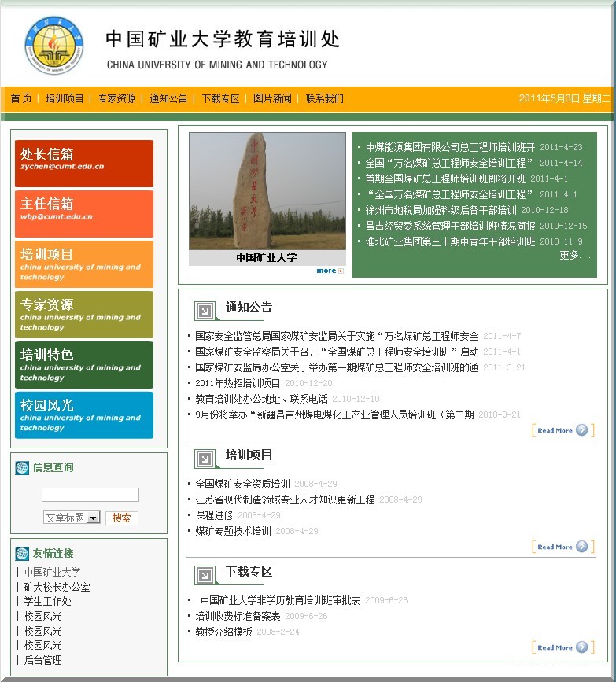Open training item 煤矿专题技术培训
616x682 pixels.
(x=233, y=531)
